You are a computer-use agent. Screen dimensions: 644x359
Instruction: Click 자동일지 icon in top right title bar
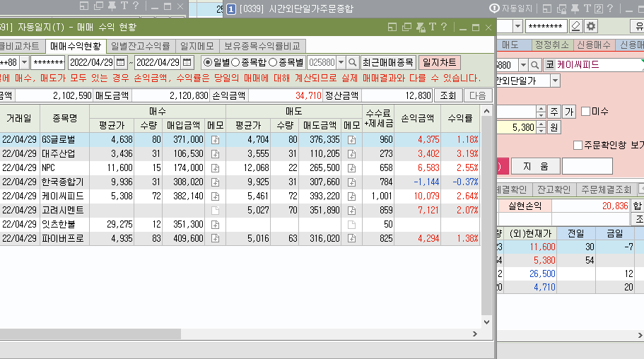495,8
